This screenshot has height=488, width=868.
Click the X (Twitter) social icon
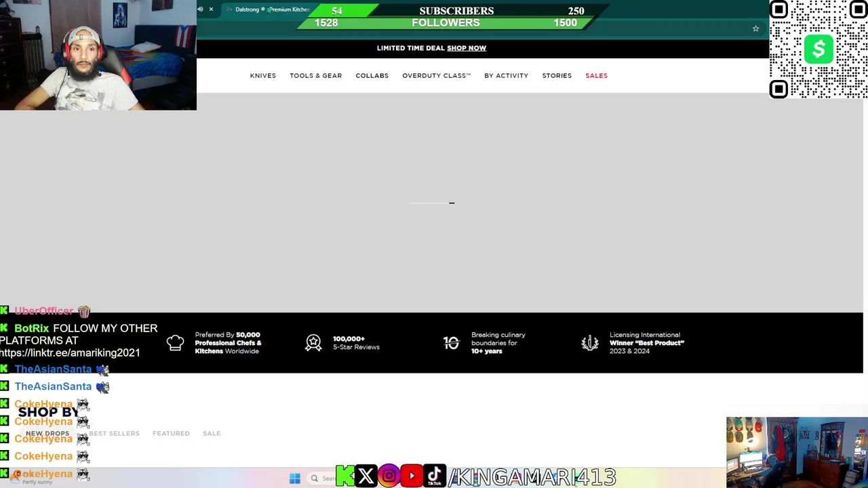[366, 476]
